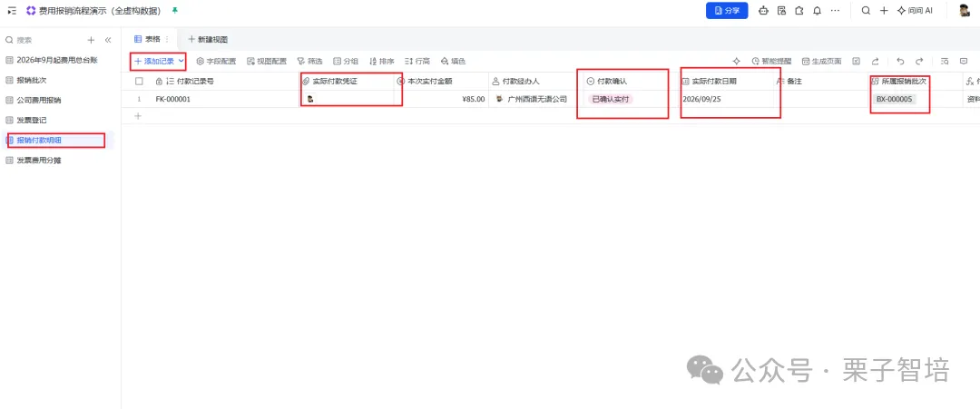The image size is (980, 409).
Task: Click the sidebar 搜索 search field
Action: pyautogui.click(x=41, y=40)
